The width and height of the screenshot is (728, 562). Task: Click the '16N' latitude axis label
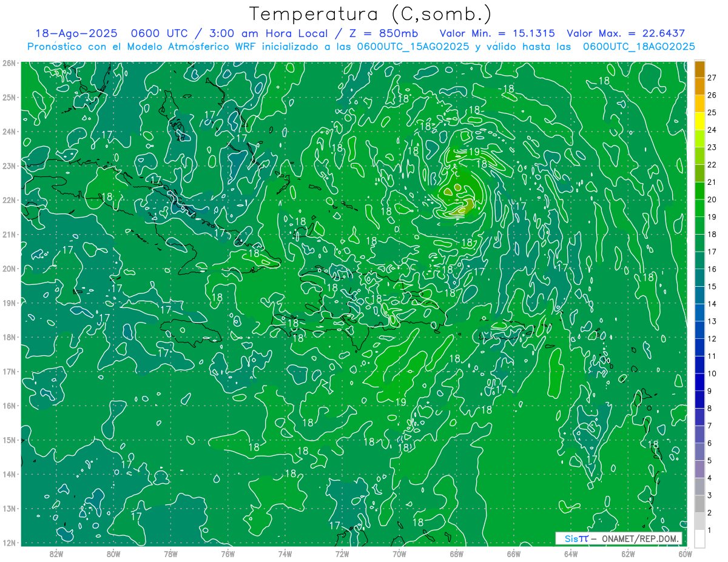pos(9,406)
